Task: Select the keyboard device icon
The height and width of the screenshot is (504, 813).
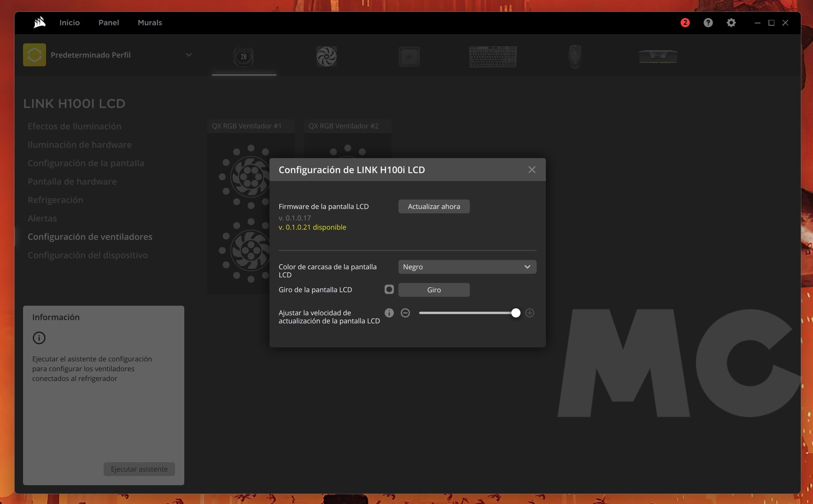Action: coord(492,57)
